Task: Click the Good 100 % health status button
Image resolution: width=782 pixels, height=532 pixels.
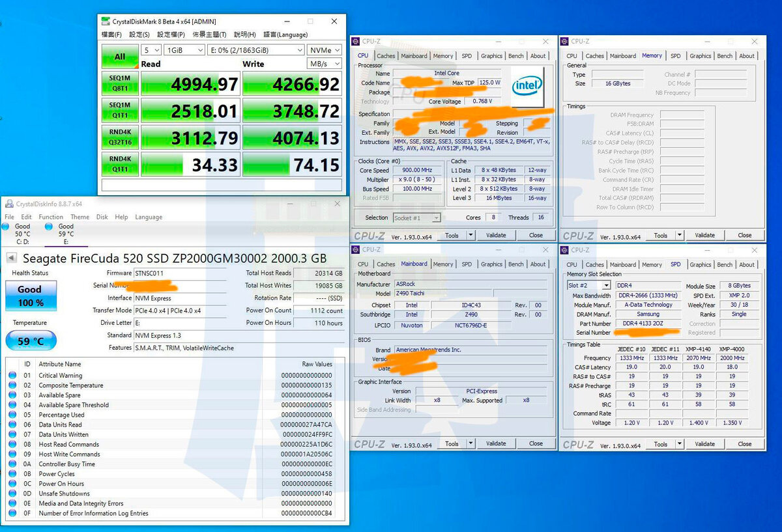Action: [31, 296]
